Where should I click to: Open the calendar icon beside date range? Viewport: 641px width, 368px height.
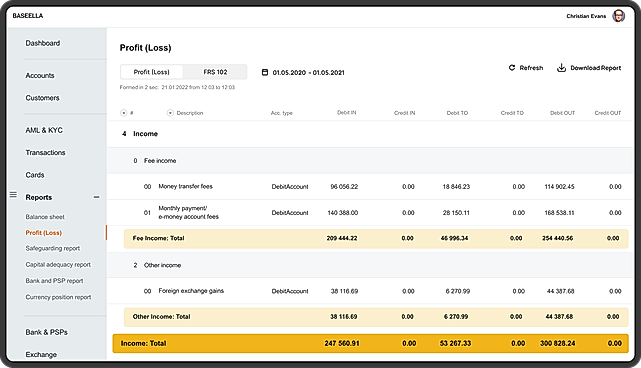pyautogui.click(x=265, y=72)
